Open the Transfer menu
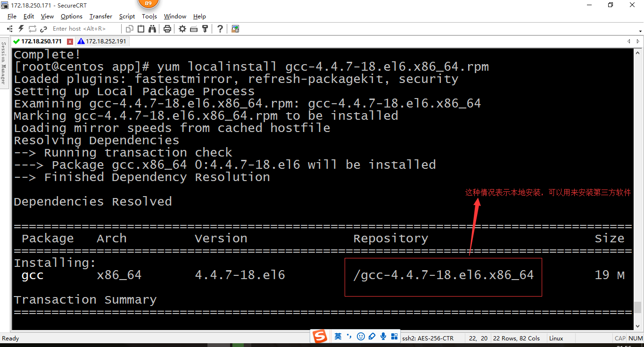The height and width of the screenshot is (347, 644). (101, 17)
